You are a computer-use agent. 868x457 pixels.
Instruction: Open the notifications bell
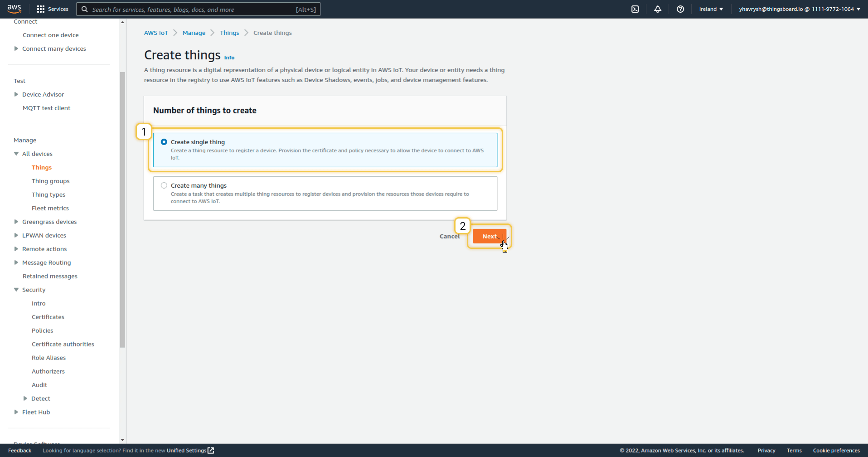(658, 9)
